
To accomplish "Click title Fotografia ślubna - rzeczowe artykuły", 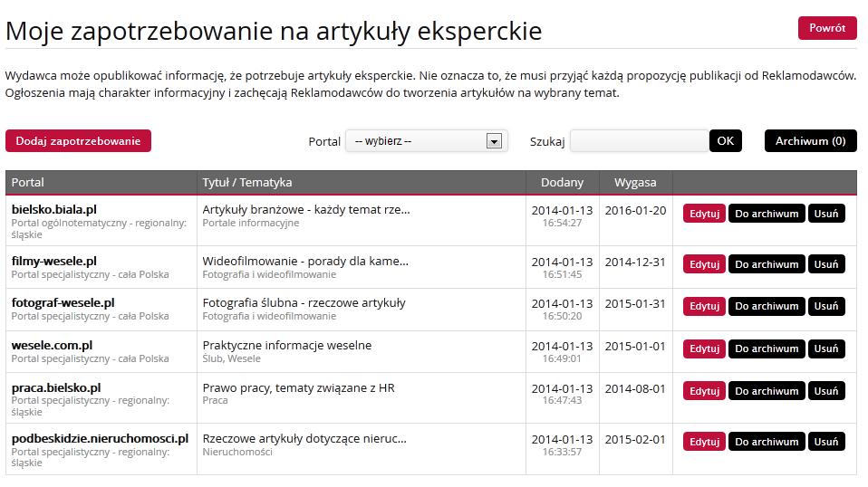I will [x=304, y=303].
